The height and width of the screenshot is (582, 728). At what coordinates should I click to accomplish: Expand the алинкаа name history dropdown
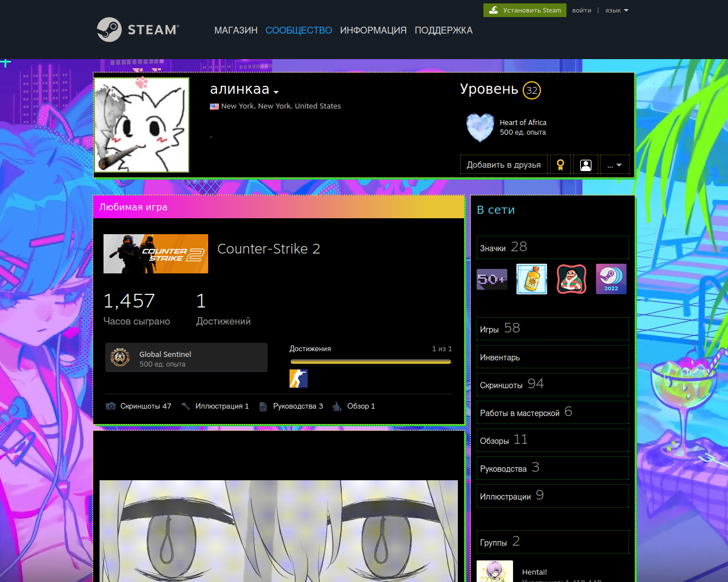(276, 92)
